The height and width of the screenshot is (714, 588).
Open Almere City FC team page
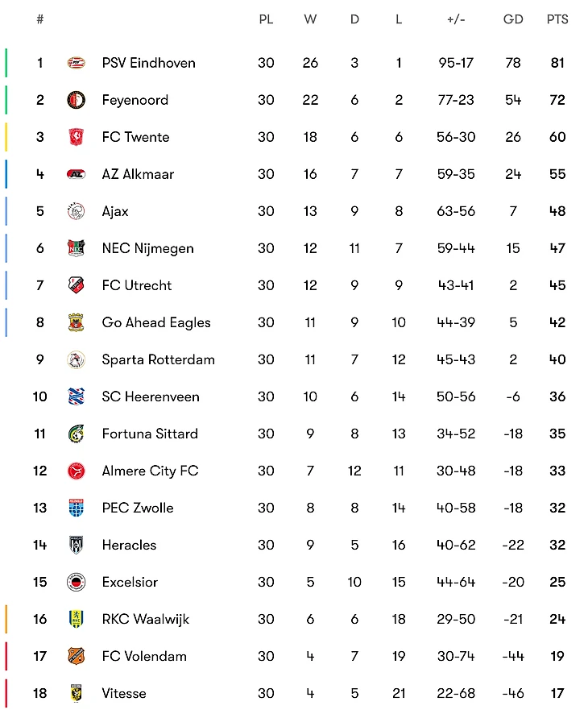(x=150, y=471)
